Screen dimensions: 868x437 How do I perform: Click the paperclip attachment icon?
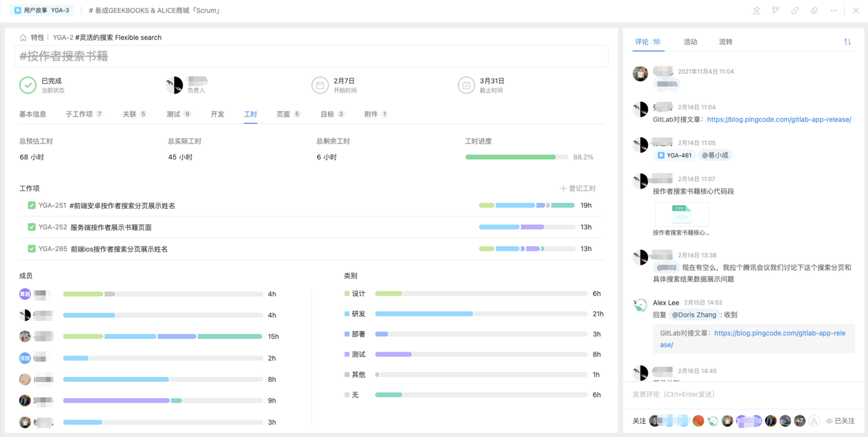point(814,10)
